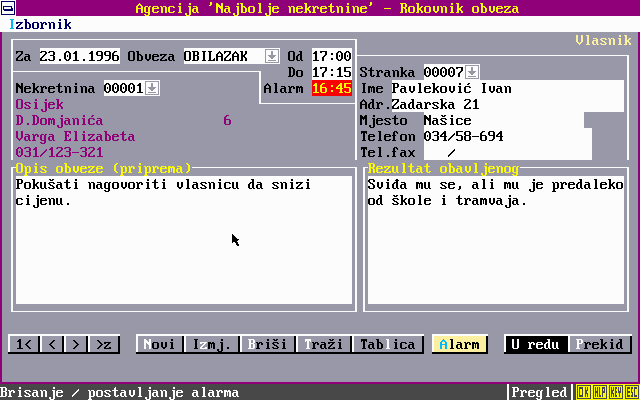The width and height of the screenshot is (640, 400).
Task: Open the system menu box in title bar
Action: point(8,8)
